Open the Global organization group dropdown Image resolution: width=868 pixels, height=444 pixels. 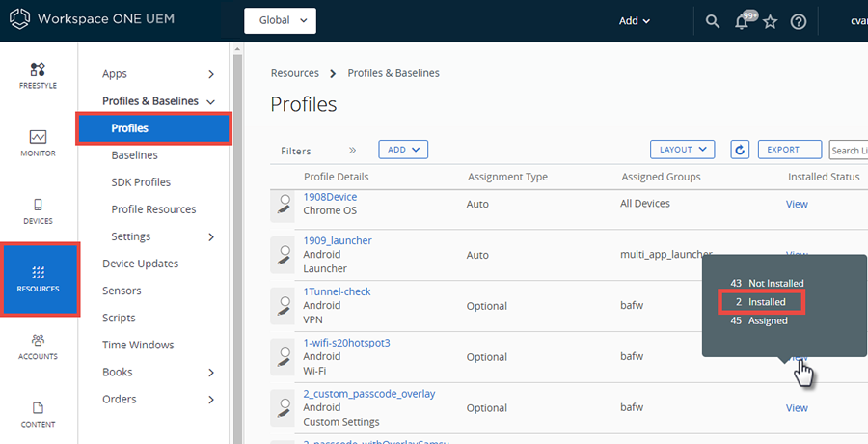point(280,20)
